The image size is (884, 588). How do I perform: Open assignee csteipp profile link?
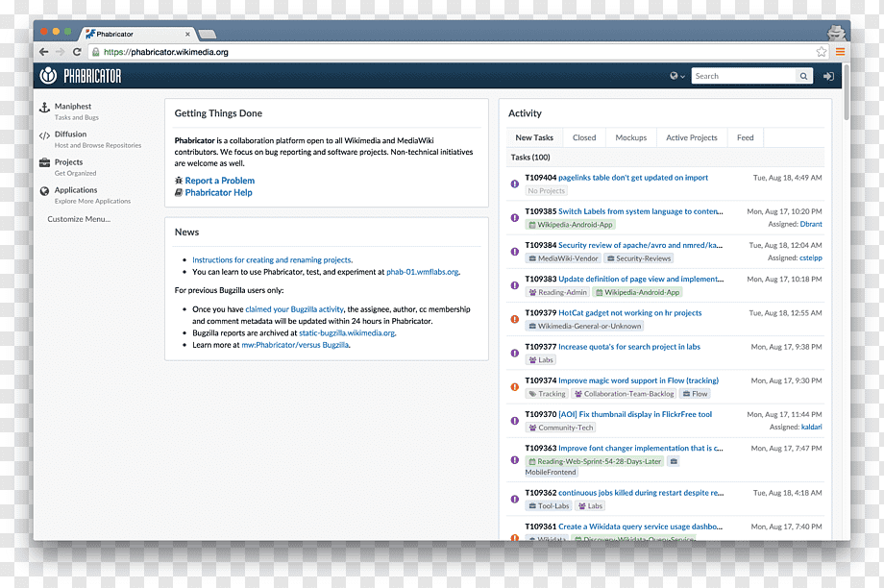[811, 257]
